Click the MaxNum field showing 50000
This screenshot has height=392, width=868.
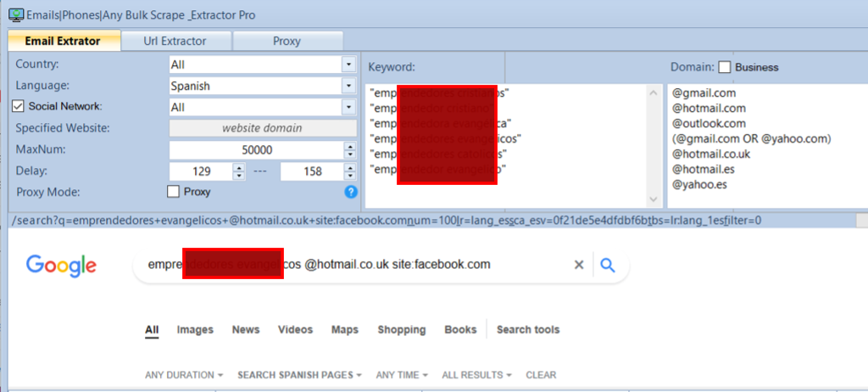tap(256, 149)
